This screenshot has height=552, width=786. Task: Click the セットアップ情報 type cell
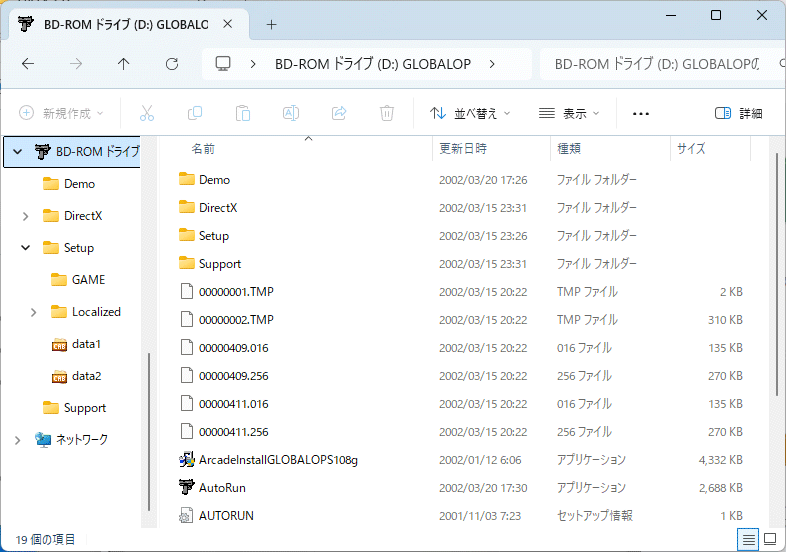coord(595,516)
